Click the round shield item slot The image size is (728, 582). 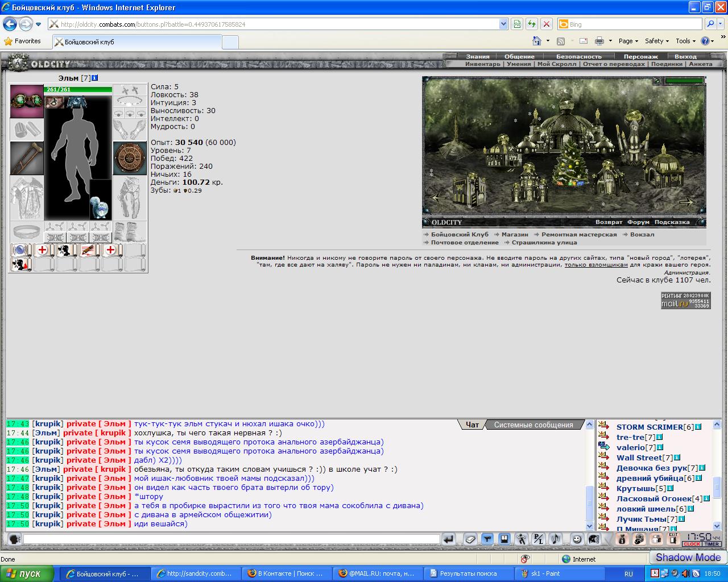(x=130, y=158)
